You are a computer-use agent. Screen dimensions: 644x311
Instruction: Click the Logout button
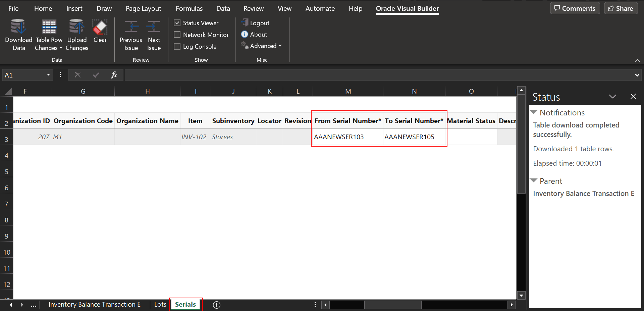click(x=256, y=23)
